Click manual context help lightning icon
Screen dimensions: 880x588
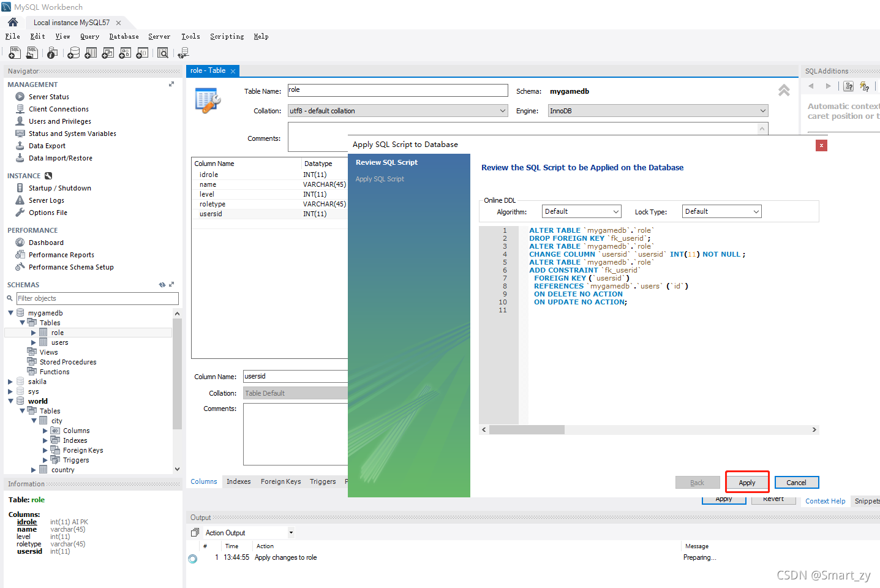[x=865, y=86]
